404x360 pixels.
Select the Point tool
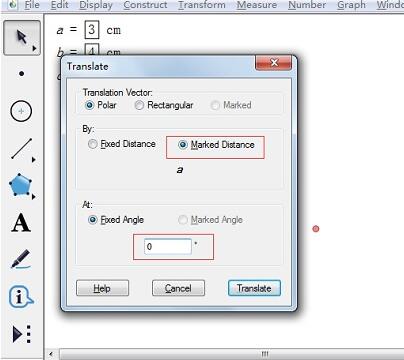tap(22, 74)
